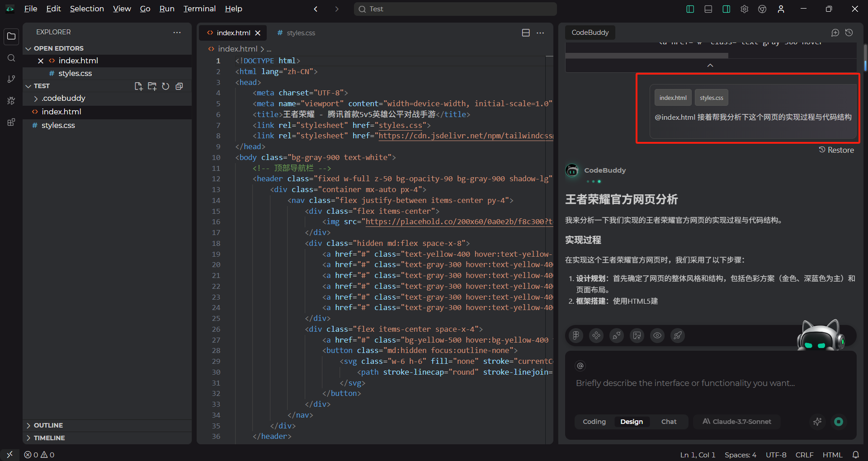The width and height of the screenshot is (868, 461).
Task: Click the sparkle enhance prompt icon
Action: pos(817,422)
